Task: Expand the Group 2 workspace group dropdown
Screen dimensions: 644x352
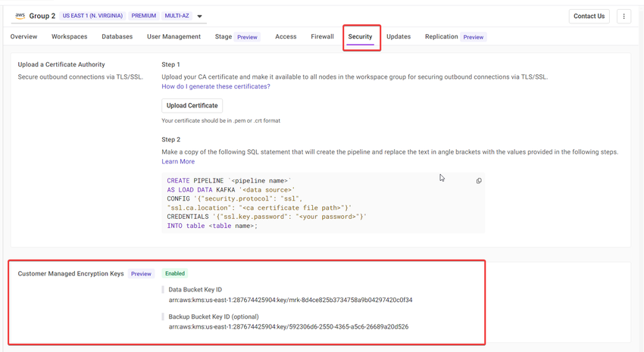Action: (199, 16)
